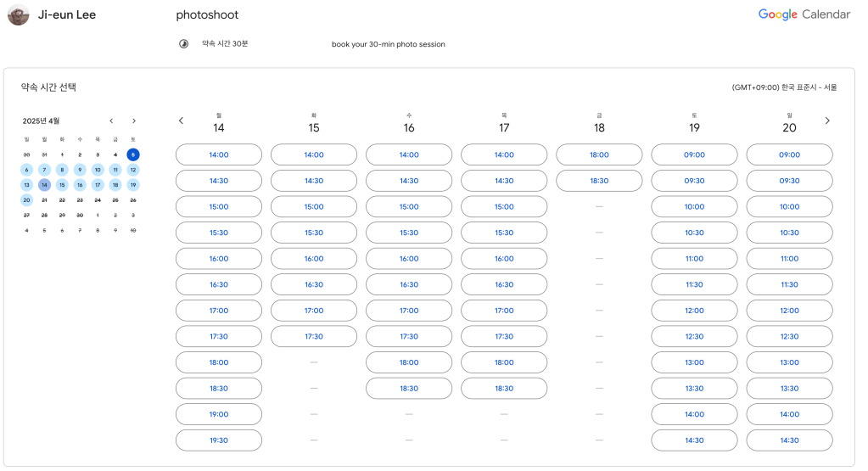Image resolution: width=868 pixels, height=471 pixels.
Task: Click the Google Calendar logo
Action: [x=804, y=14]
